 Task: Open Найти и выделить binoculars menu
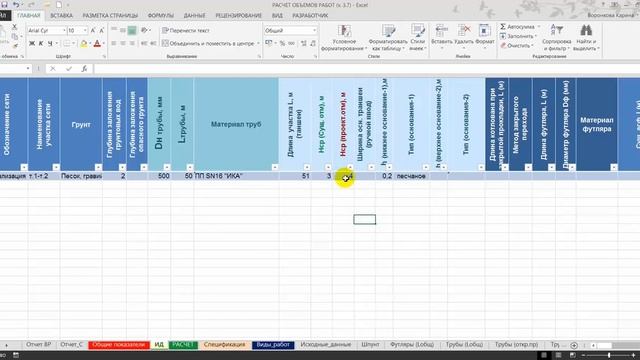click(x=586, y=38)
